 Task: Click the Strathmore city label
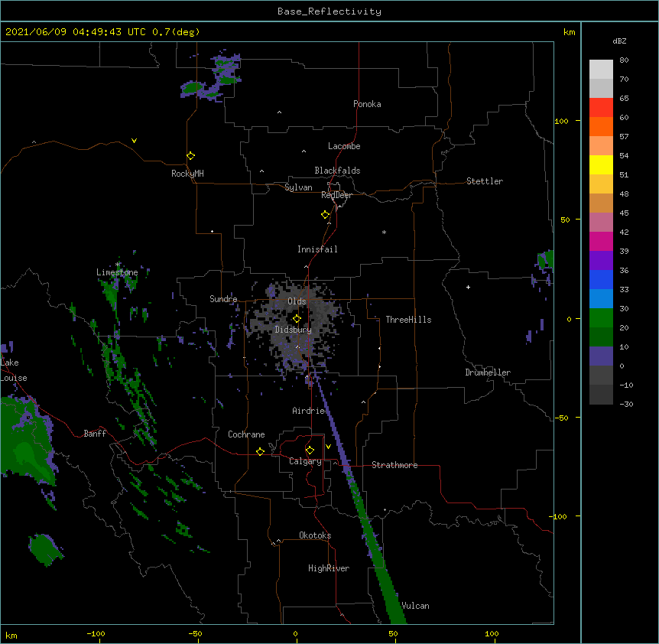tap(394, 465)
